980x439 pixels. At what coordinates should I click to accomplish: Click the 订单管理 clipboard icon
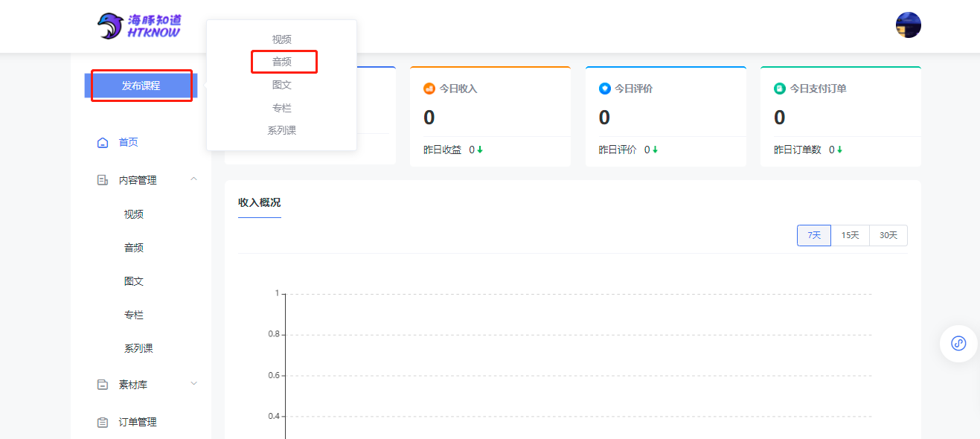tap(103, 422)
